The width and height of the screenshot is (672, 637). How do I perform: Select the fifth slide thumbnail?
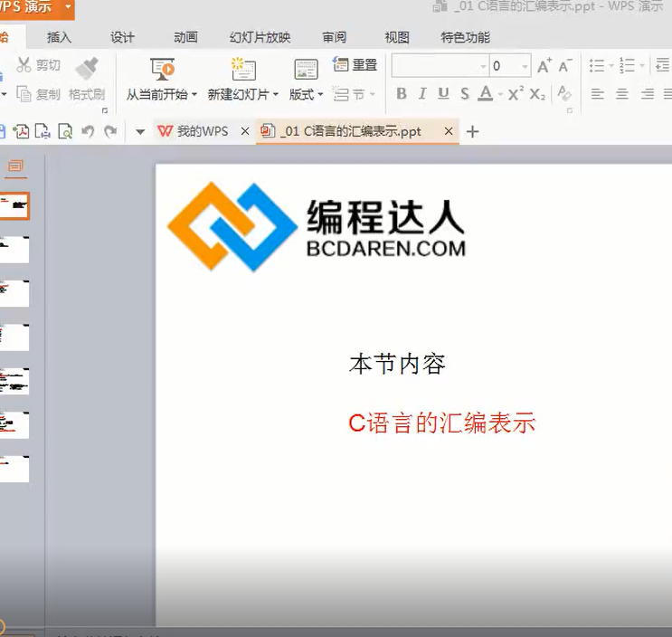click(14, 382)
